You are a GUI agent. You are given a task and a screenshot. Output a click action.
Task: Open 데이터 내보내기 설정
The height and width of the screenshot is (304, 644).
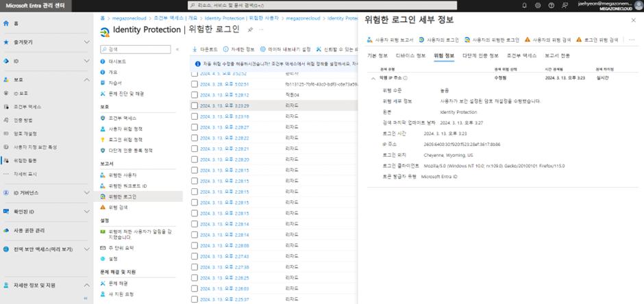tap(286, 49)
